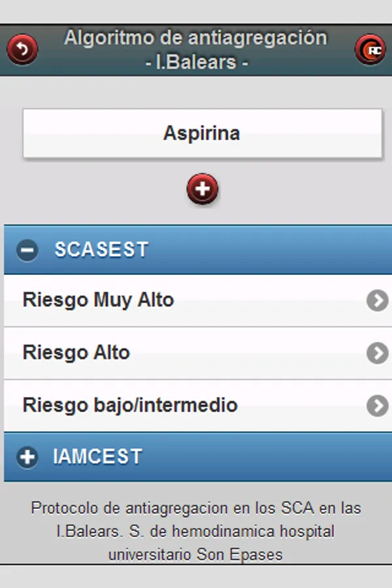
Task: Click the plus icon beside IAMCEST
Action: coord(27,457)
